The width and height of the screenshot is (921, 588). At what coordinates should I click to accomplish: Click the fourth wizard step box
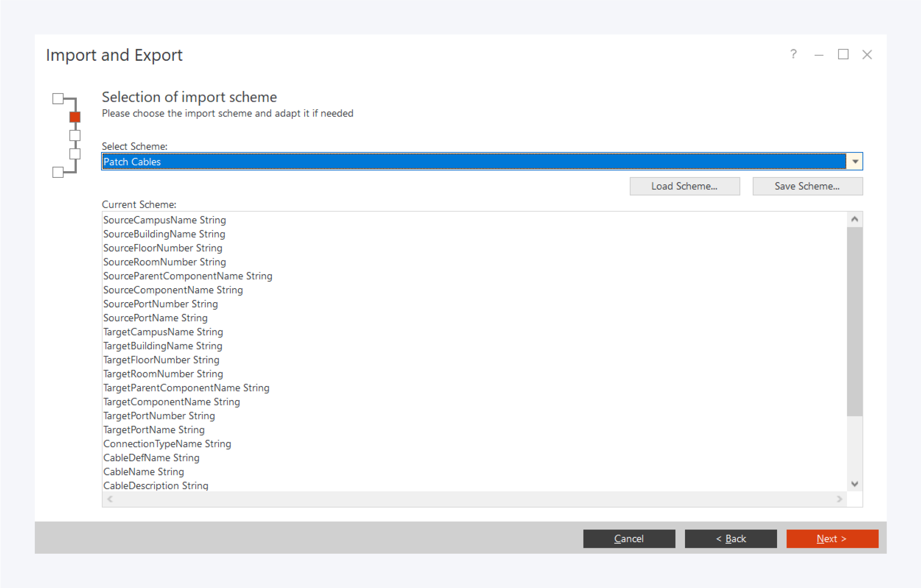tap(75, 154)
